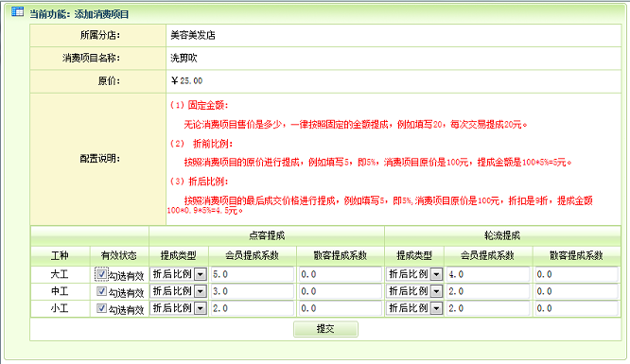Image resolution: width=630 pixels, height=364 pixels.
Task: Edit 大工 轮流 member coefficient field 4.0
Action: (488, 274)
